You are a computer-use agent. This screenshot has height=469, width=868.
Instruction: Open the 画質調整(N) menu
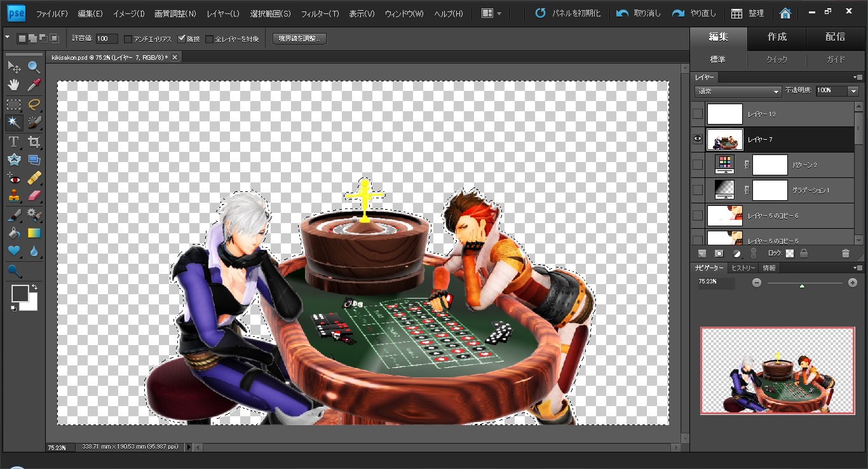point(175,13)
